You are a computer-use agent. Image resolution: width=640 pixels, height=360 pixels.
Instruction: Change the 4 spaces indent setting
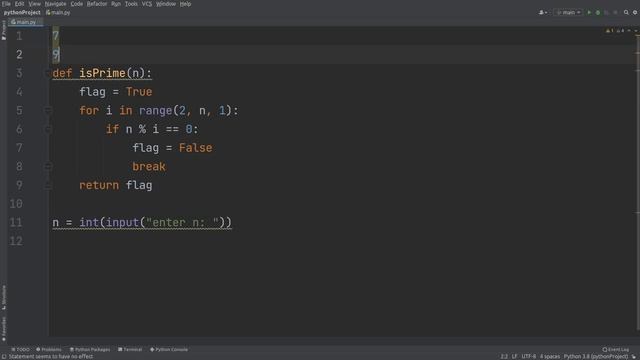click(550, 357)
